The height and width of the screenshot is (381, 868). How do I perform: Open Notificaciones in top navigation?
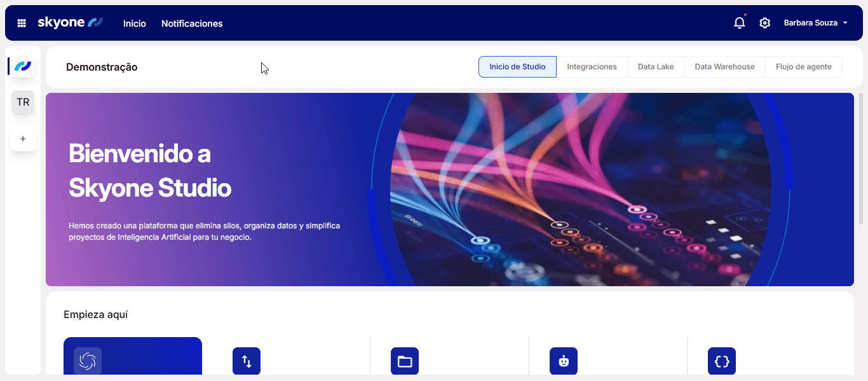(192, 24)
